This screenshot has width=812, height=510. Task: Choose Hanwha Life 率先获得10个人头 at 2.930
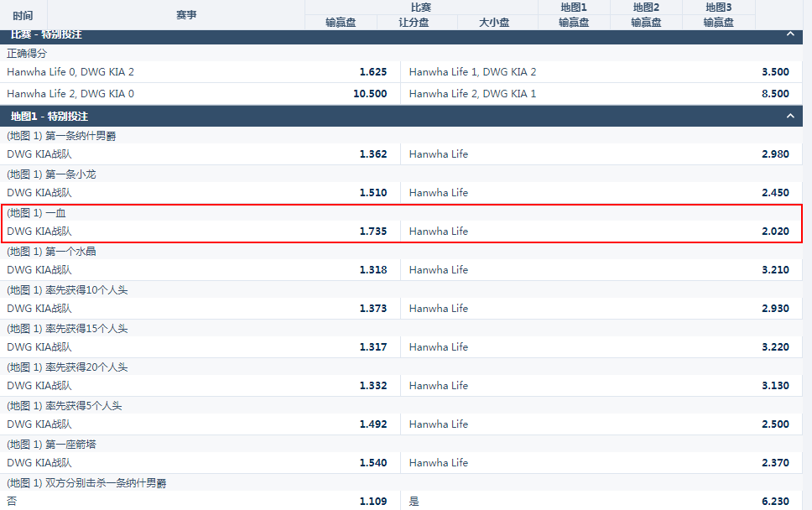599,309
